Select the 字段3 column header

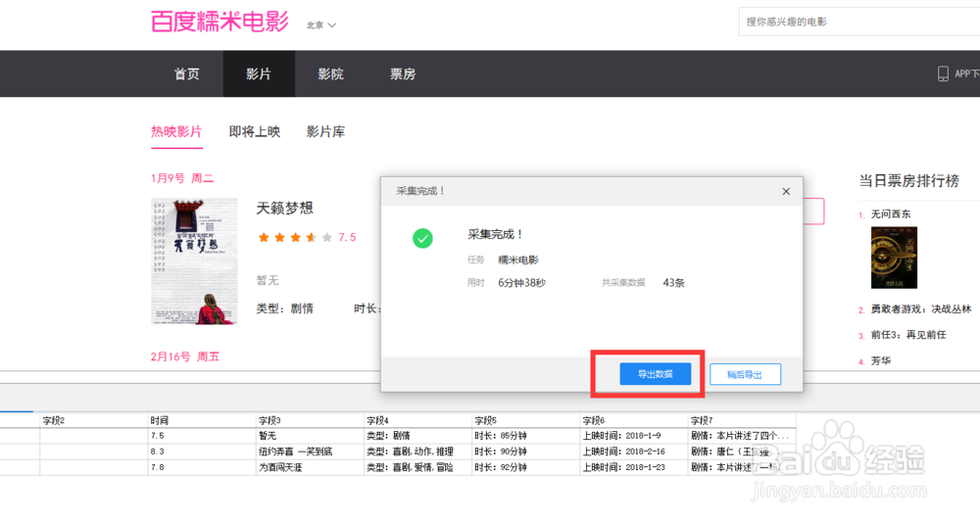[310, 420]
